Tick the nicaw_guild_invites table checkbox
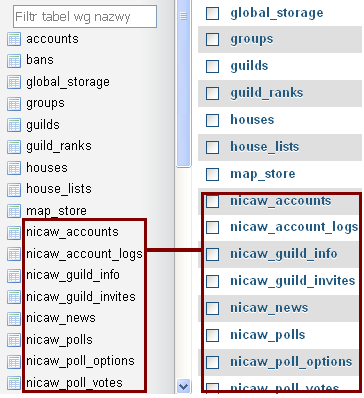364x398 pixels. pyautogui.click(x=212, y=281)
